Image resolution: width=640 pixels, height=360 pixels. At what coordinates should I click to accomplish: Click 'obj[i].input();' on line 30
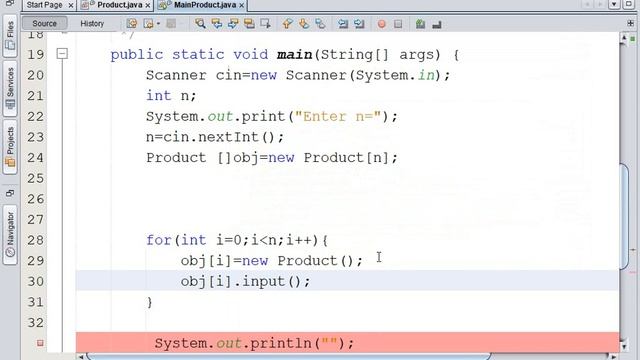coord(245,281)
